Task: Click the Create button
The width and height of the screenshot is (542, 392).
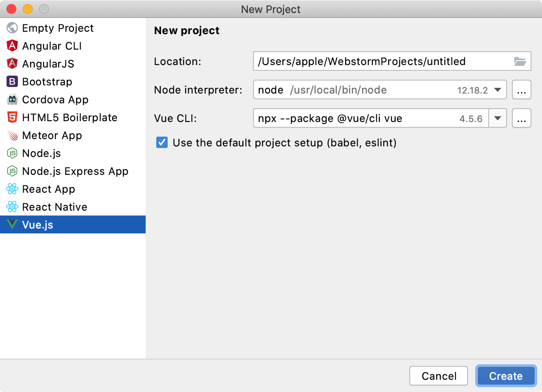Action: [x=506, y=376]
